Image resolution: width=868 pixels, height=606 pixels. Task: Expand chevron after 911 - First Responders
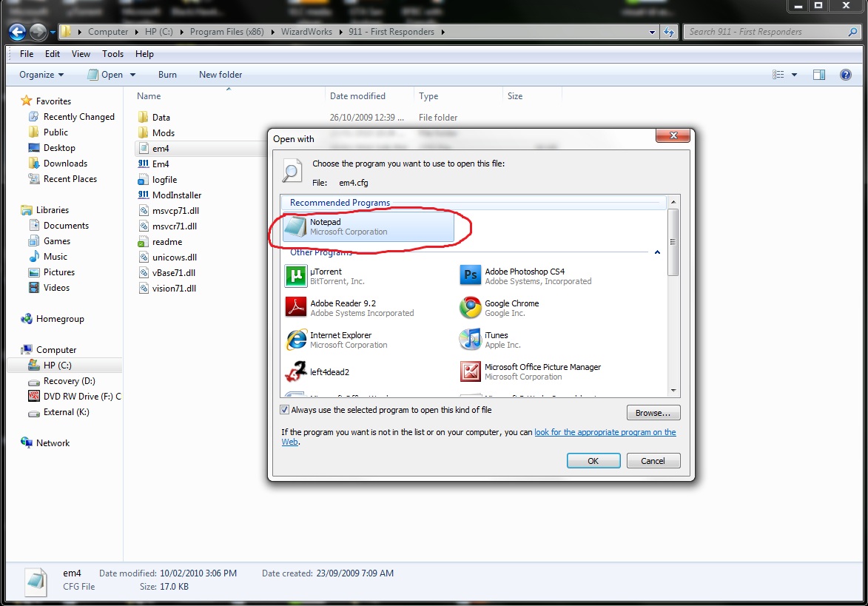[443, 32]
